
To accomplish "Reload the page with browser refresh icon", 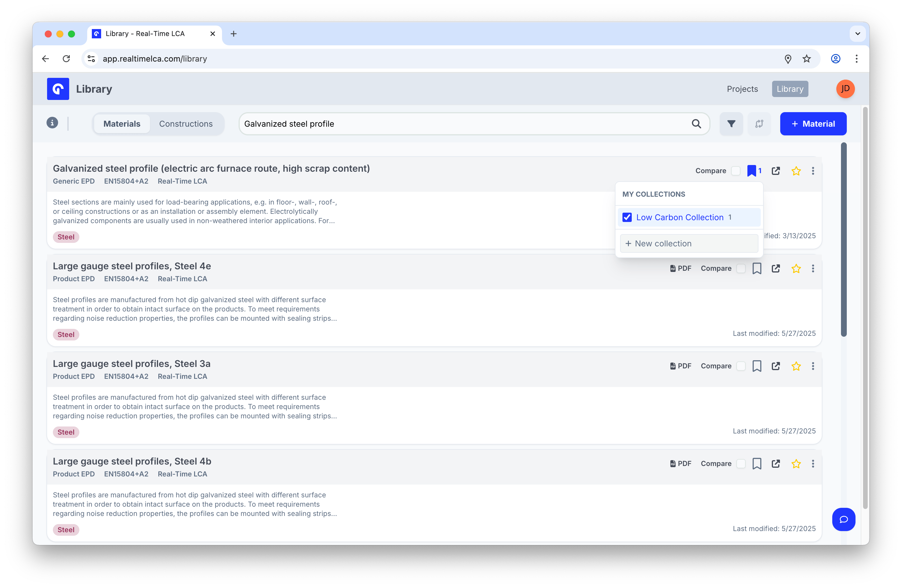I will (66, 59).
